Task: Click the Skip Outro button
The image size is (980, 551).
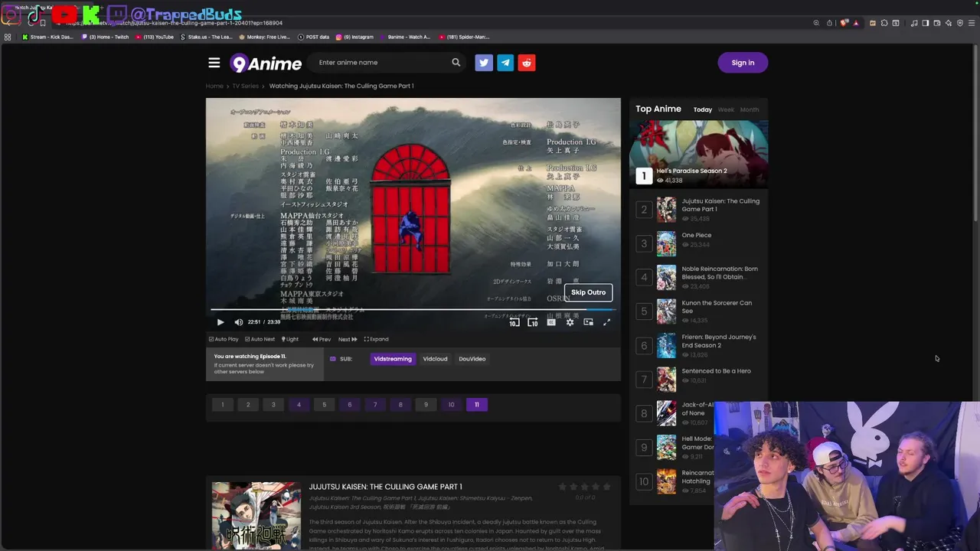Action: [588, 292]
